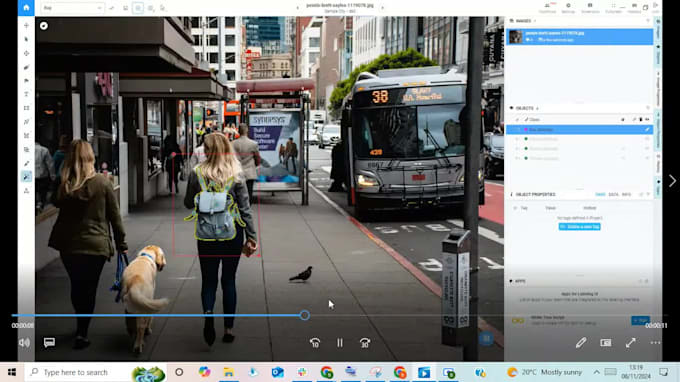
Task: Click the Fullscreen icon in top toolbar
Action: coord(613,7)
